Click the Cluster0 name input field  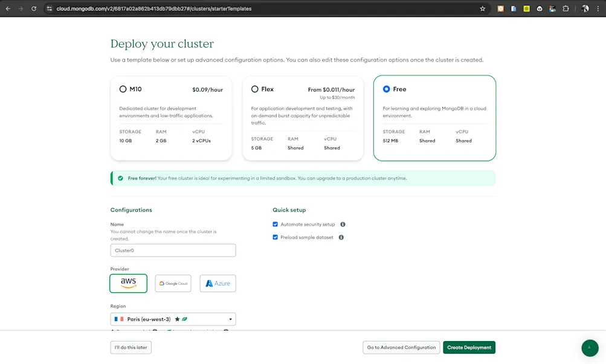(x=173, y=250)
